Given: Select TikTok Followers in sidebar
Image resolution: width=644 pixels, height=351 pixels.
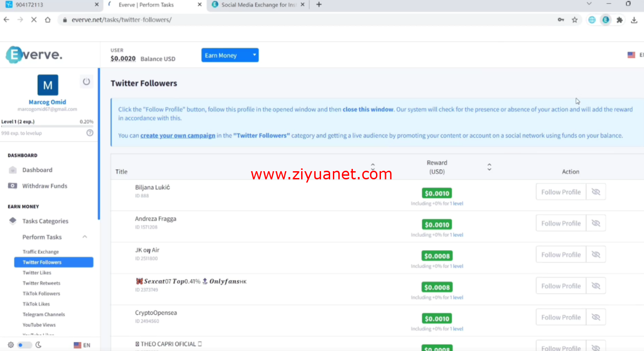Looking at the screenshot, I should click(x=41, y=293).
